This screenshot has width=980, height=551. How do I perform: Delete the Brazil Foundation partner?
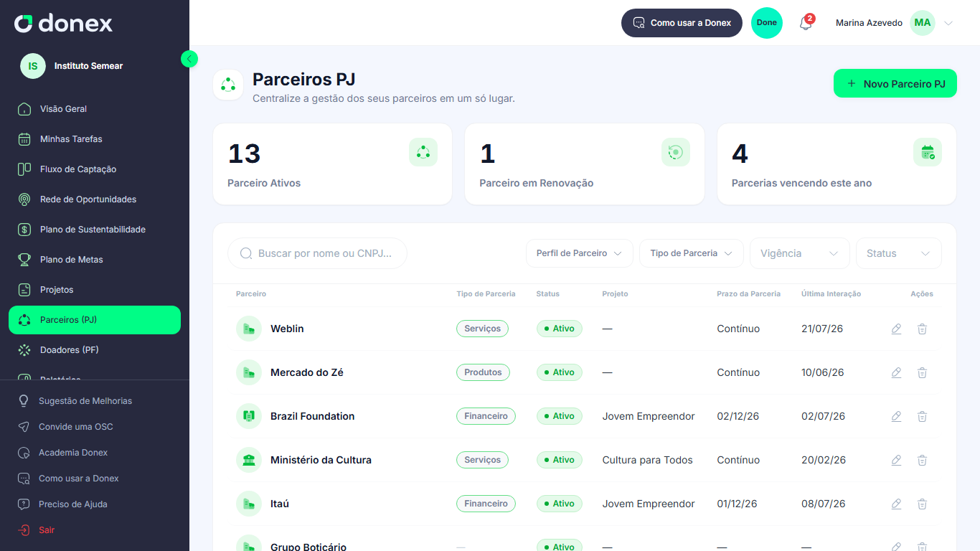point(923,416)
